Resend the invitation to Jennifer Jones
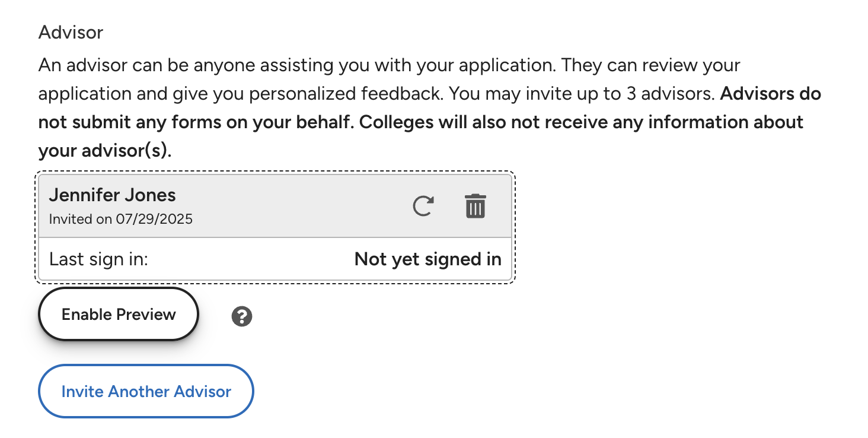The image size is (868, 438). click(x=423, y=206)
